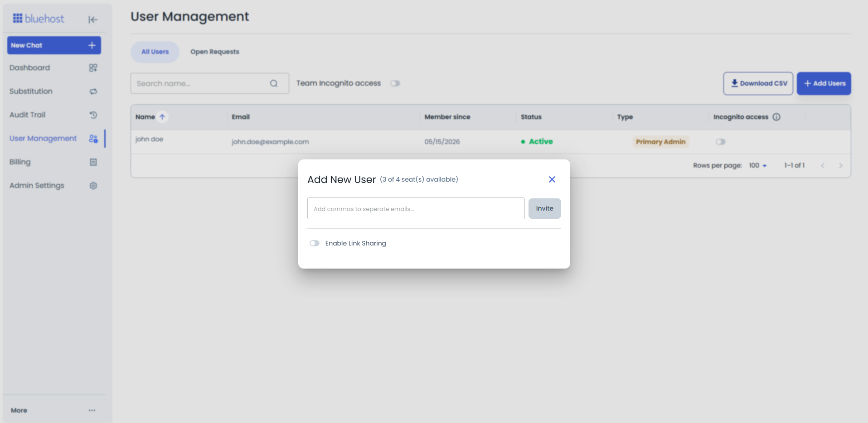The height and width of the screenshot is (423, 868).
Task: Click the Type column header
Action: coord(625,117)
